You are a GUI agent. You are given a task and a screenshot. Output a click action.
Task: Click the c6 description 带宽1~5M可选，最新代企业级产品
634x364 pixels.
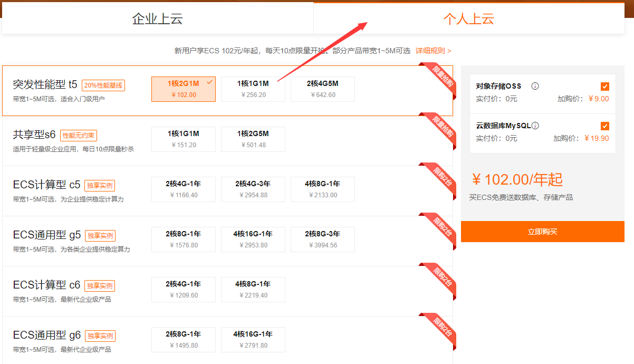point(62,299)
